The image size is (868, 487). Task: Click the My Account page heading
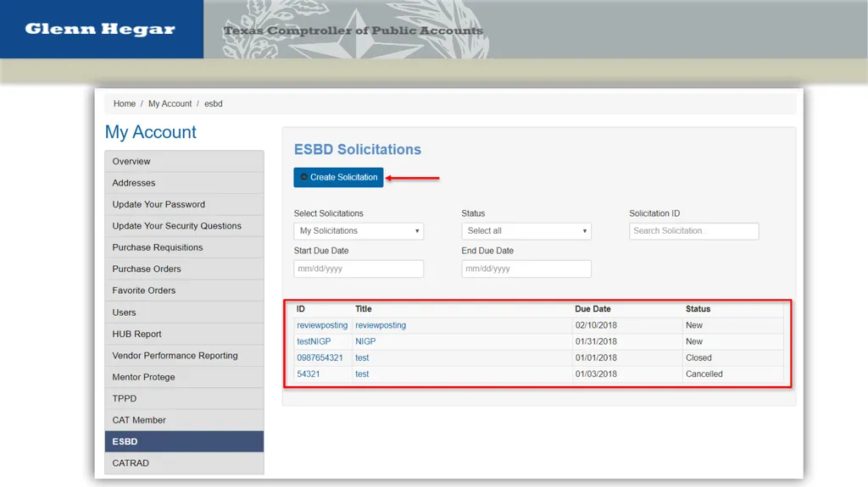(x=151, y=132)
